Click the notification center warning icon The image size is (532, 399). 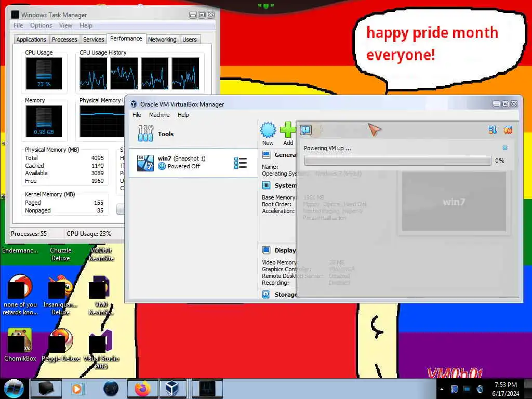[x=305, y=129]
